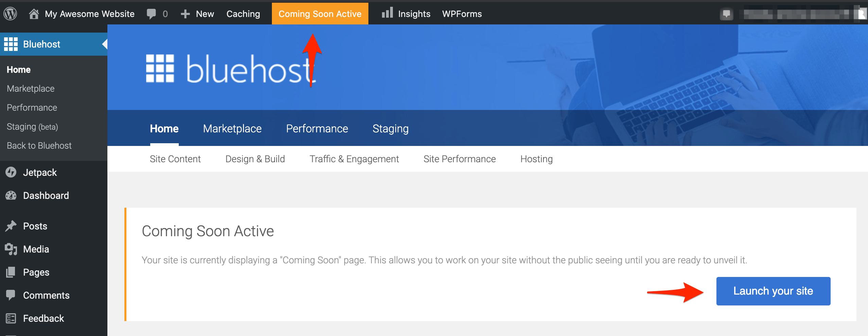Image resolution: width=868 pixels, height=336 pixels.
Task: Click the Feedback form icon
Action: point(11,318)
